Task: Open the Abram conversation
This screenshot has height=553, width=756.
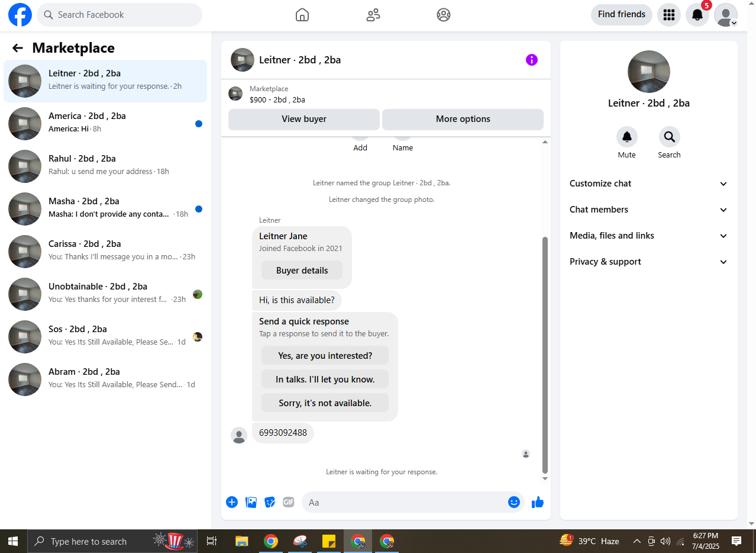Action: tap(105, 380)
